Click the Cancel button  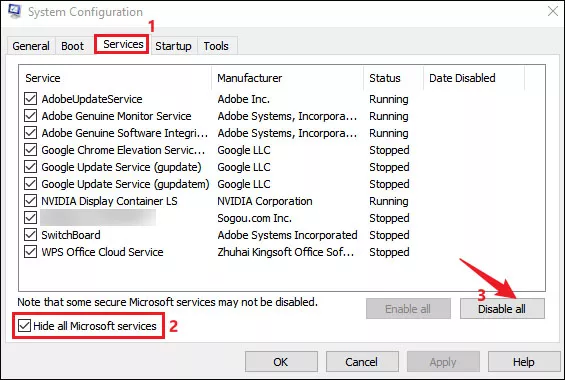pyautogui.click(x=362, y=362)
